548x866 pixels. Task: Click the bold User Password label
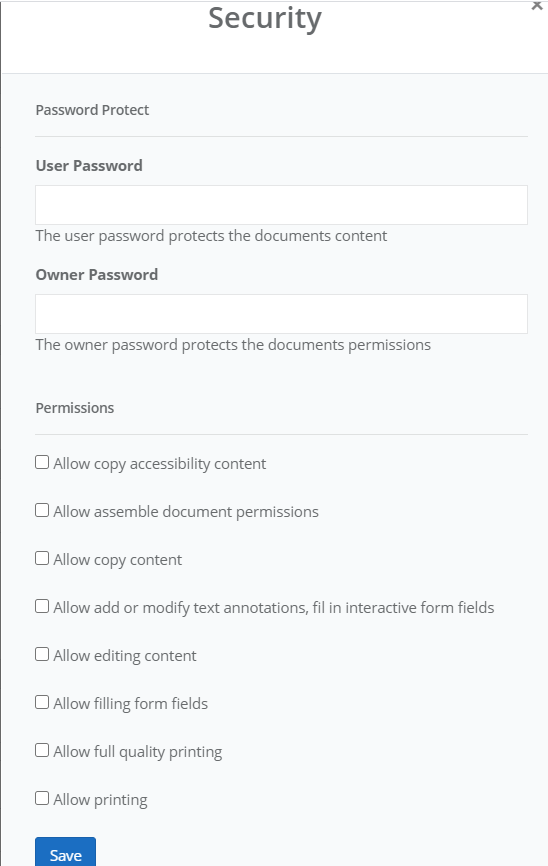[x=89, y=166]
